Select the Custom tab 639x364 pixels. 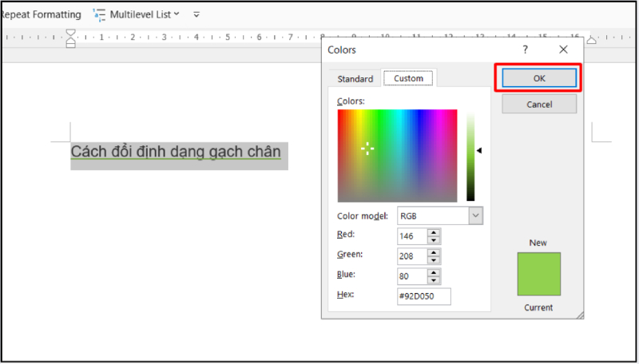coord(408,78)
